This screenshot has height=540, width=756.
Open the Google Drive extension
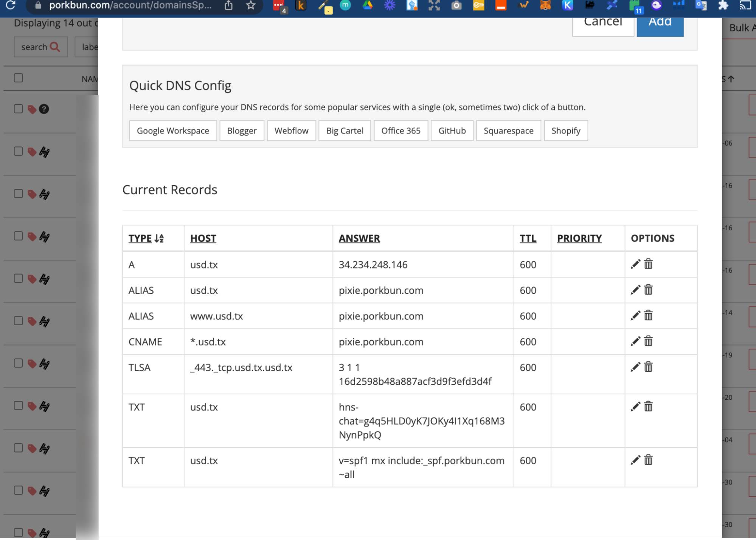367,5
